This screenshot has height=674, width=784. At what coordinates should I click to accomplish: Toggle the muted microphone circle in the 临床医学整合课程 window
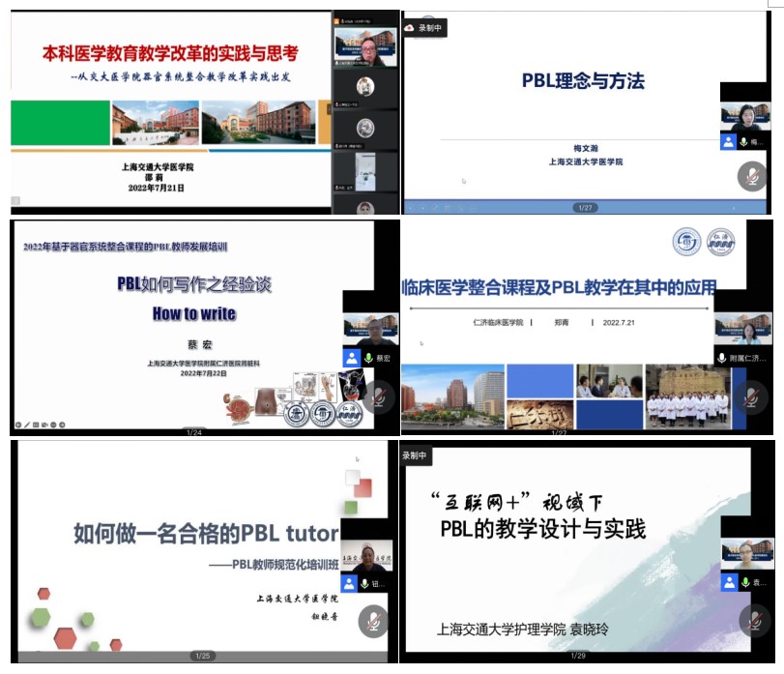752,396
